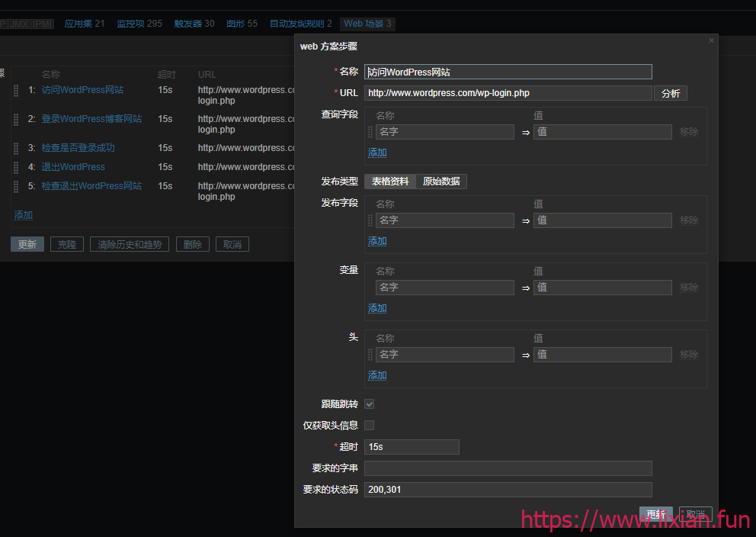The image size is (756, 537).
Task: Click 移除 in 查询字段 row
Action: point(689,132)
